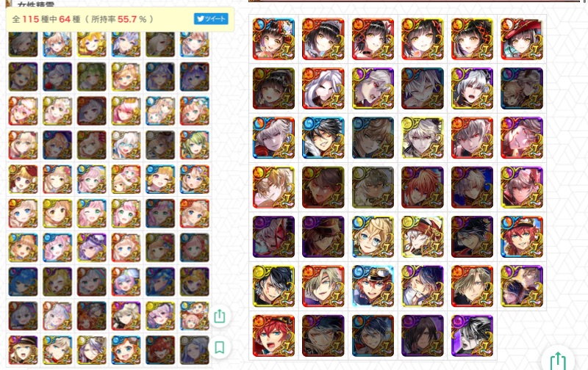Select the bright green-haired girl in red frame

[195, 145]
